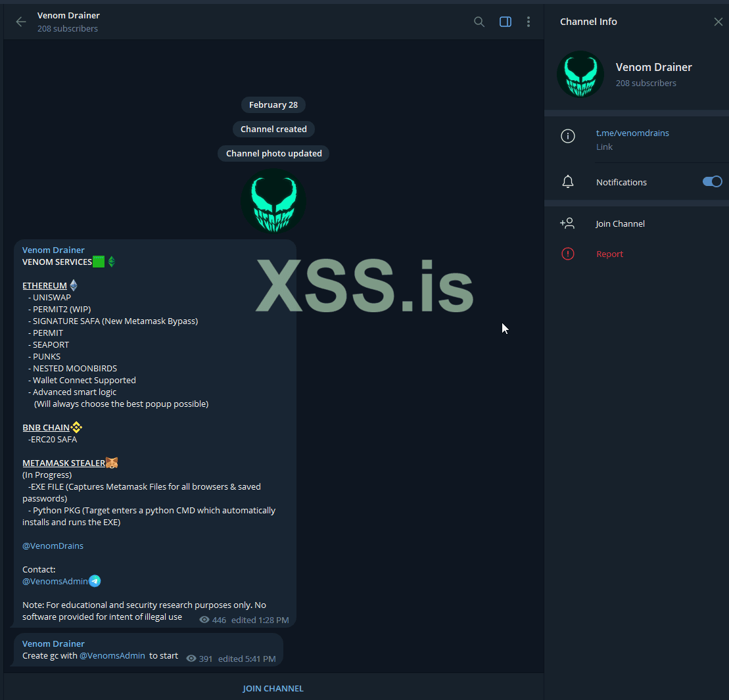Click the Venom Drainer header title
This screenshot has width=729, height=700.
[68, 15]
